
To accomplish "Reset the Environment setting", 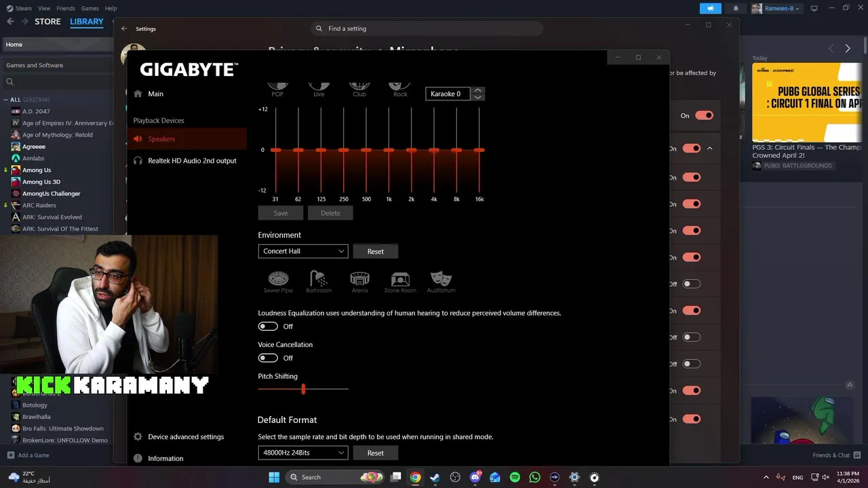I will click(376, 251).
